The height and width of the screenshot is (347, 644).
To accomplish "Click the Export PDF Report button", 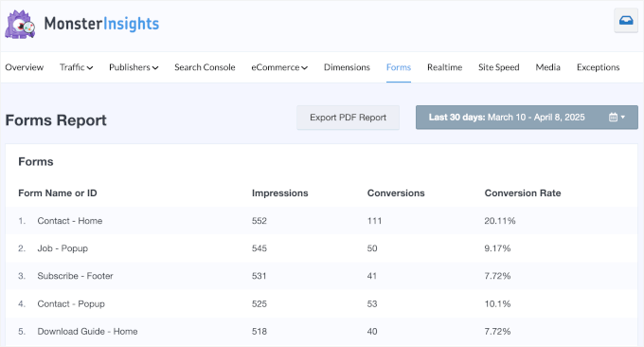I will click(348, 118).
